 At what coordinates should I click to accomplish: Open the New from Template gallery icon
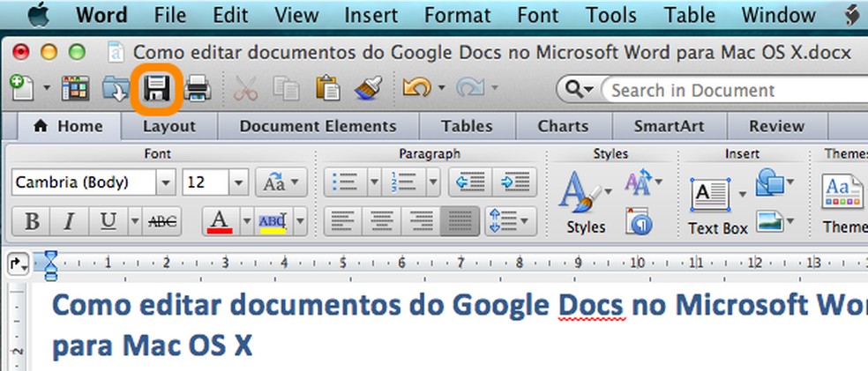(75, 88)
